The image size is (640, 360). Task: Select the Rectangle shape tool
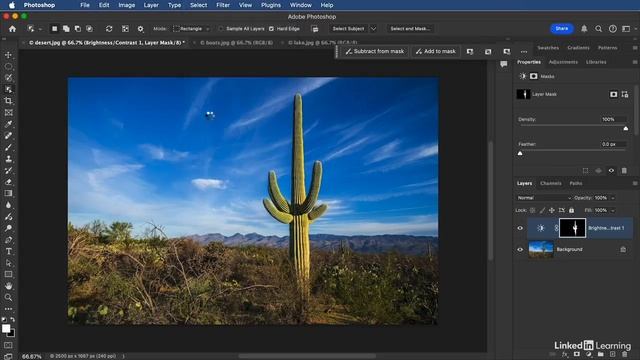8,274
